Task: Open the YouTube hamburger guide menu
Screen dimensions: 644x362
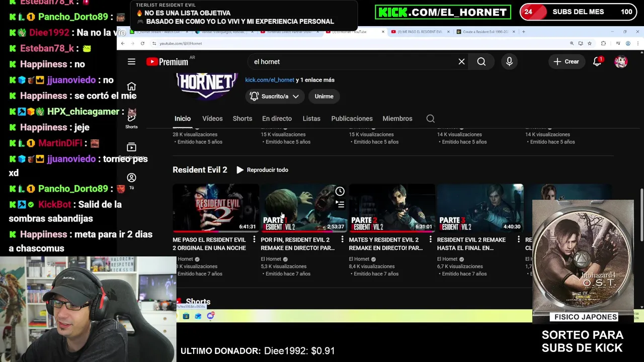Action: click(x=131, y=62)
